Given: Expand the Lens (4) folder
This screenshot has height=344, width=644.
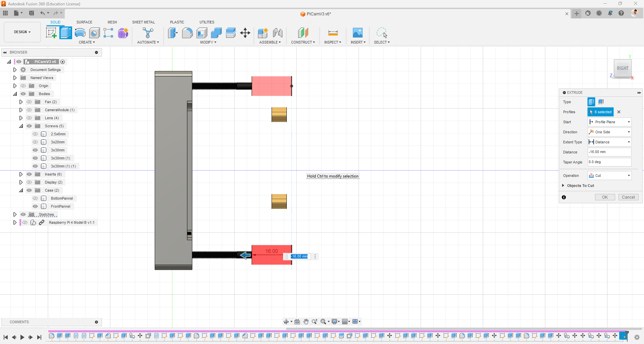Looking at the screenshot, I should (21, 118).
